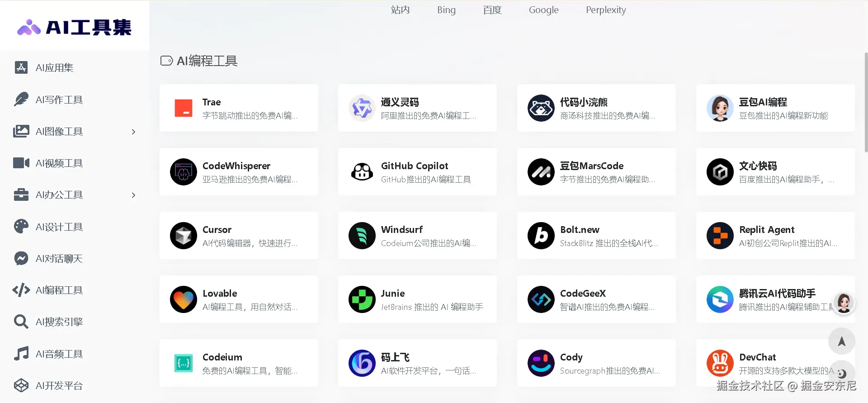Click the 码上飞 icon
Image resolution: width=868 pixels, height=403 pixels.
(x=362, y=363)
